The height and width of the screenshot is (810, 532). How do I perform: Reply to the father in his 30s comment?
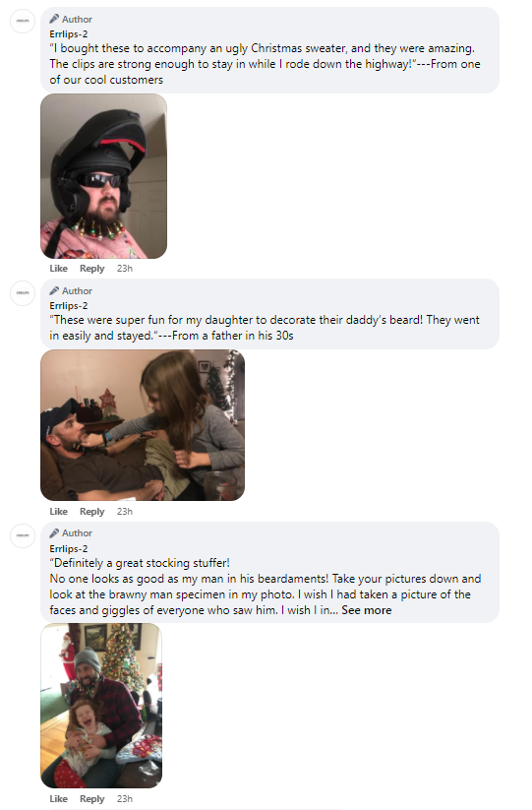point(91,512)
